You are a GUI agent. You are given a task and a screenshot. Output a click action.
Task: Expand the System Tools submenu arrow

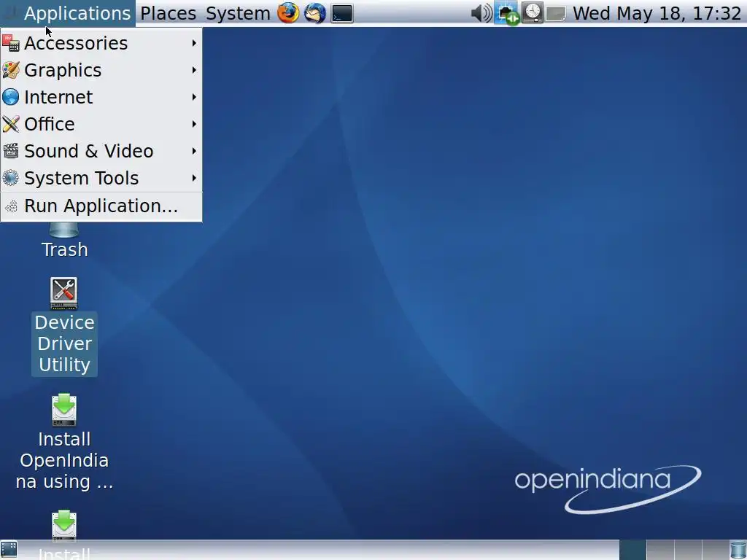(x=194, y=178)
